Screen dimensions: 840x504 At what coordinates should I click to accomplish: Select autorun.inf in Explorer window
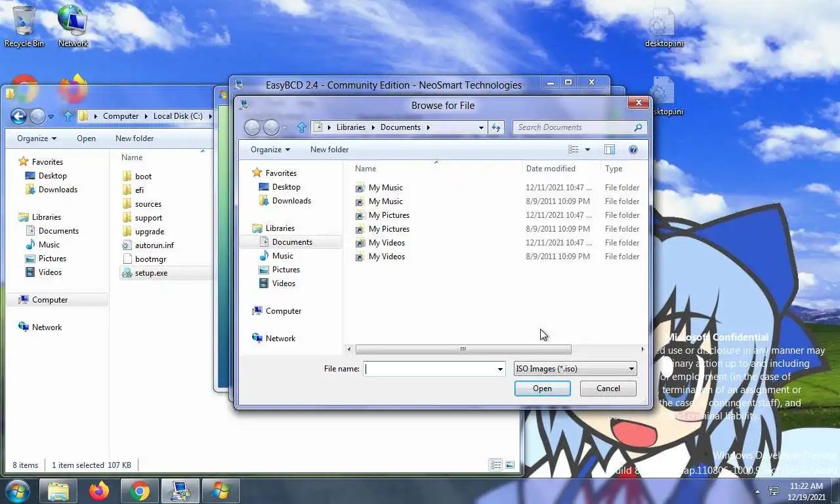click(154, 245)
